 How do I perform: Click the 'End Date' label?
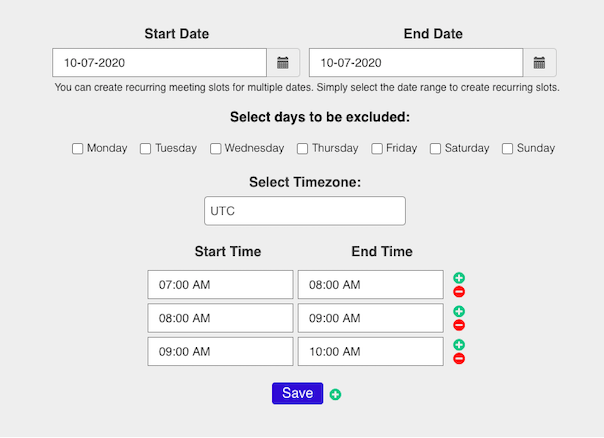[x=433, y=34]
